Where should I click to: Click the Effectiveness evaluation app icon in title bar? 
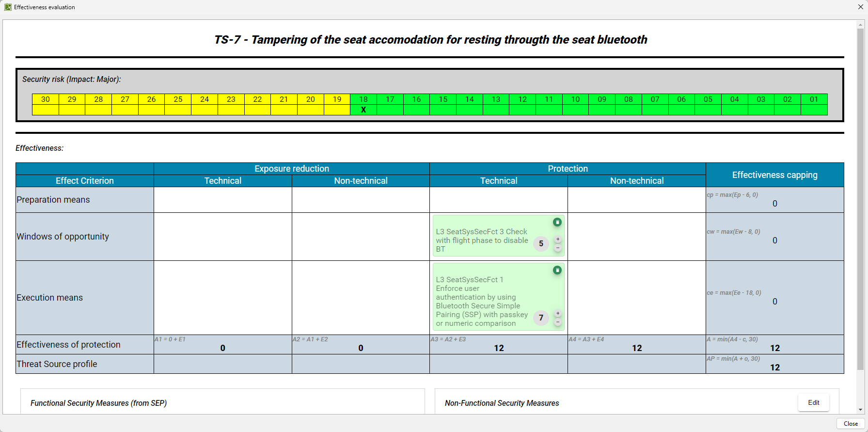pos(8,7)
